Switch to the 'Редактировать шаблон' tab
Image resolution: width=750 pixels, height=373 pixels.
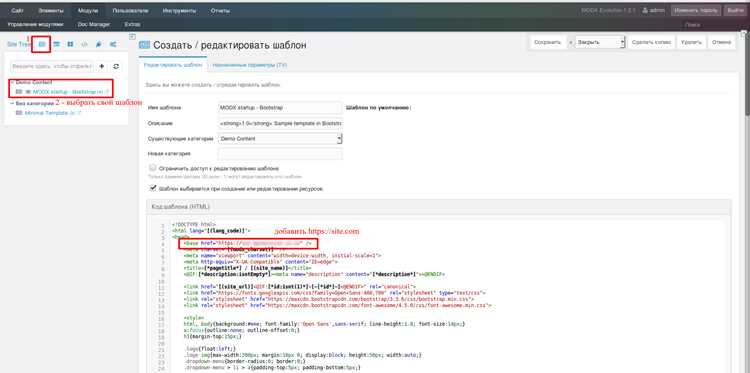[x=173, y=65]
